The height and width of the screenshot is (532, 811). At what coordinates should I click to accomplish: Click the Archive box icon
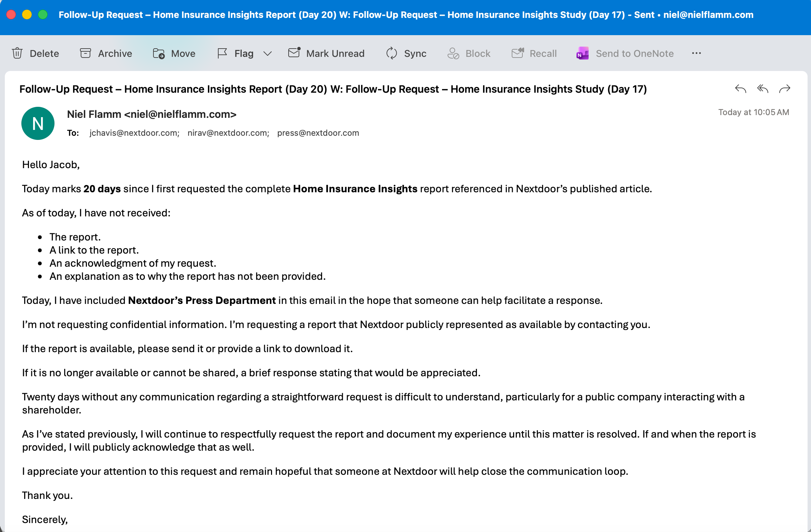click(x=86, y=53)
